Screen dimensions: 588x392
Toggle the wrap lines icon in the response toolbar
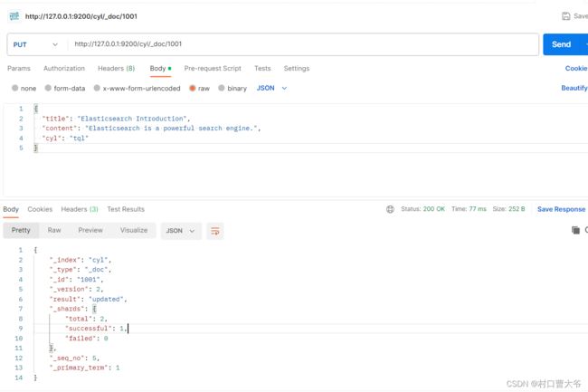coord(215,231)
